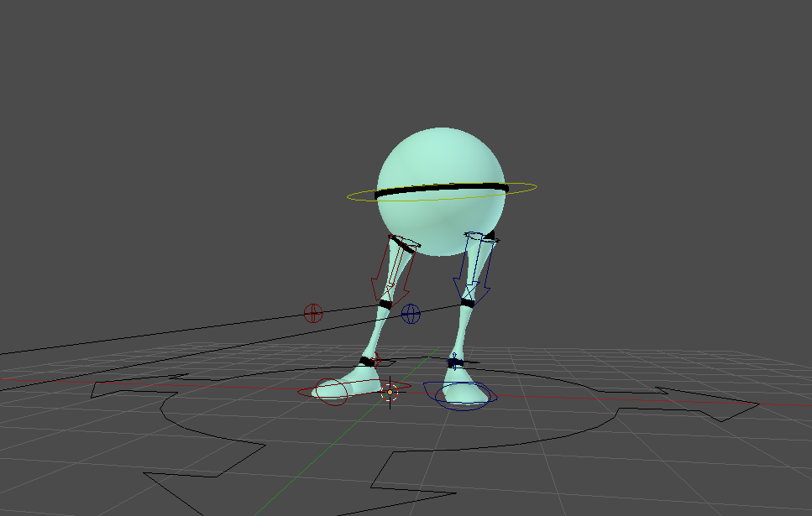The height and width of the screenshot is (516, 812).
Task: Select the blue foot control shape
Action: 460,397
